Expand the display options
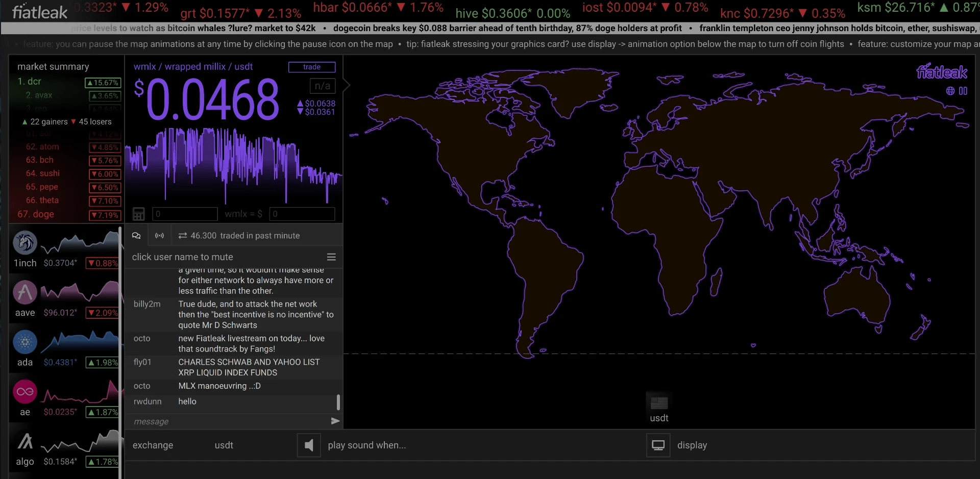 [692, 445]
